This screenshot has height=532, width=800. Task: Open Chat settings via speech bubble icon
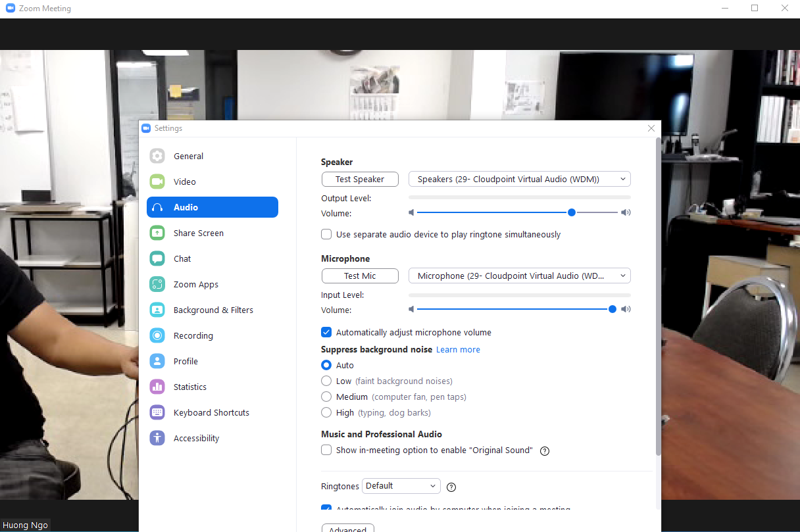point(157,258)
